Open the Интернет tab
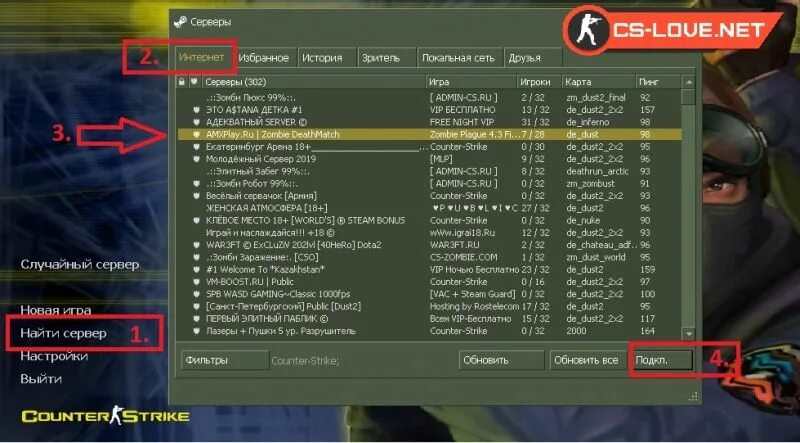800x443 pixels. [202, 57]
